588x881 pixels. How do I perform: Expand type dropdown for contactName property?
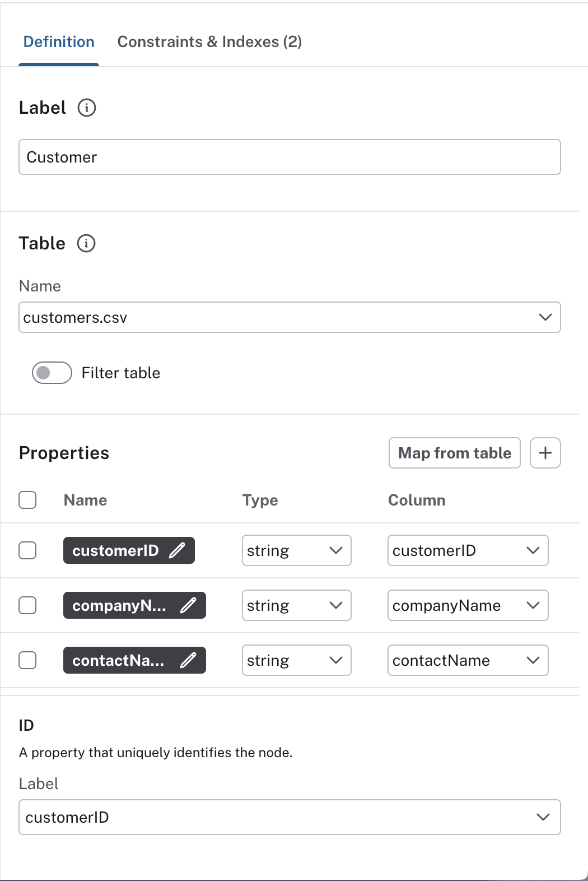pos(296,660)
